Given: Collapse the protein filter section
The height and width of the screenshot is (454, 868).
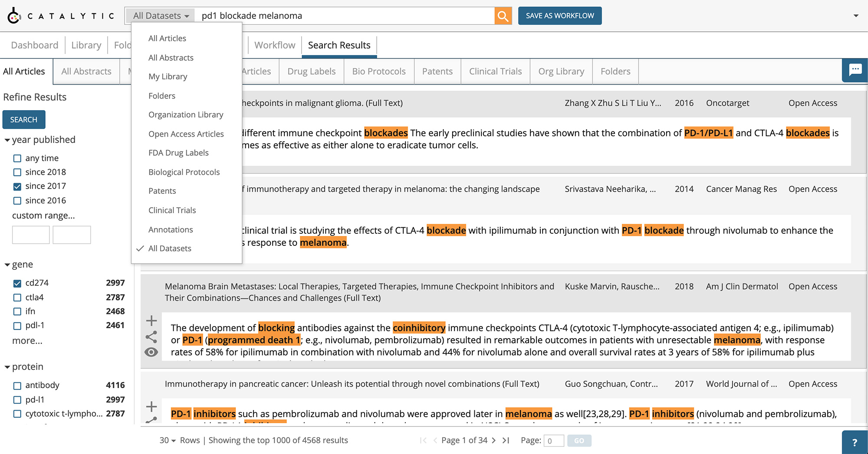Looking at the screenshot, I should tap(7, 367).
